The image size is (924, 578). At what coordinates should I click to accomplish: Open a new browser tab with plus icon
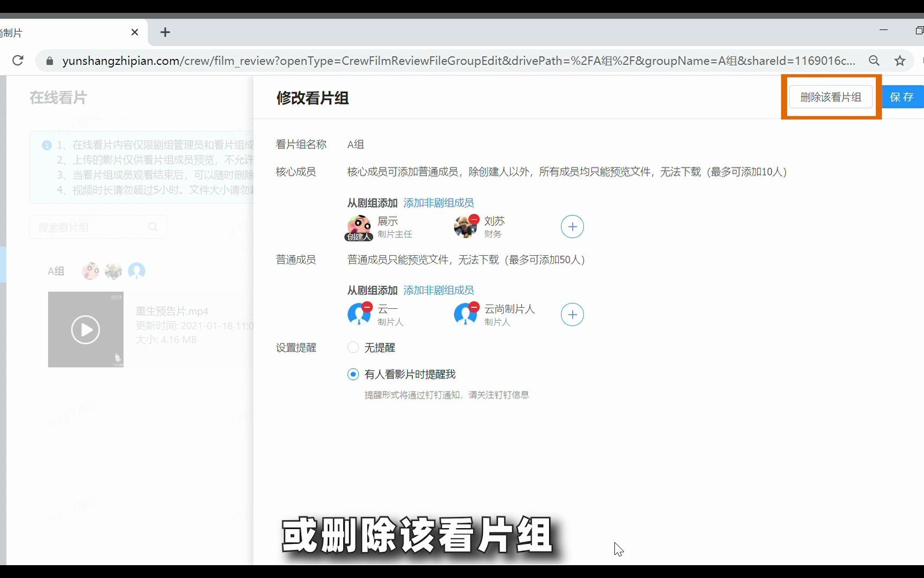pos(165,33)
